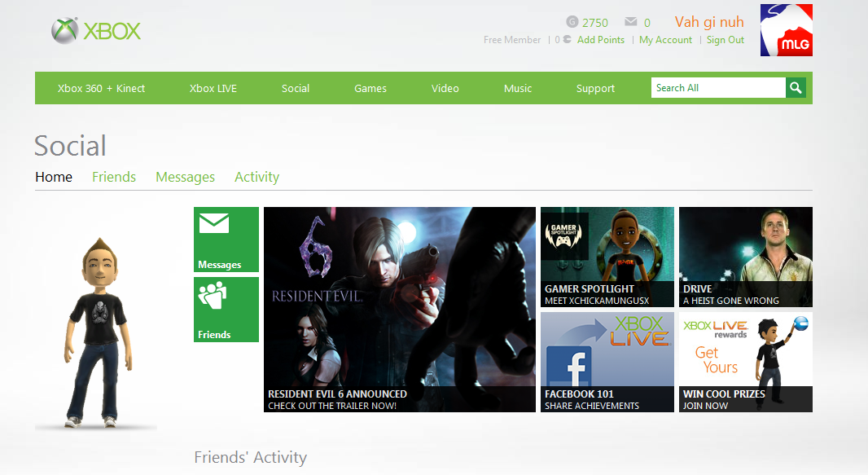Switch to the Friends tab
The width and height of the screenshot is (868, 475).
pyautogui.click(x=114, y=177)
